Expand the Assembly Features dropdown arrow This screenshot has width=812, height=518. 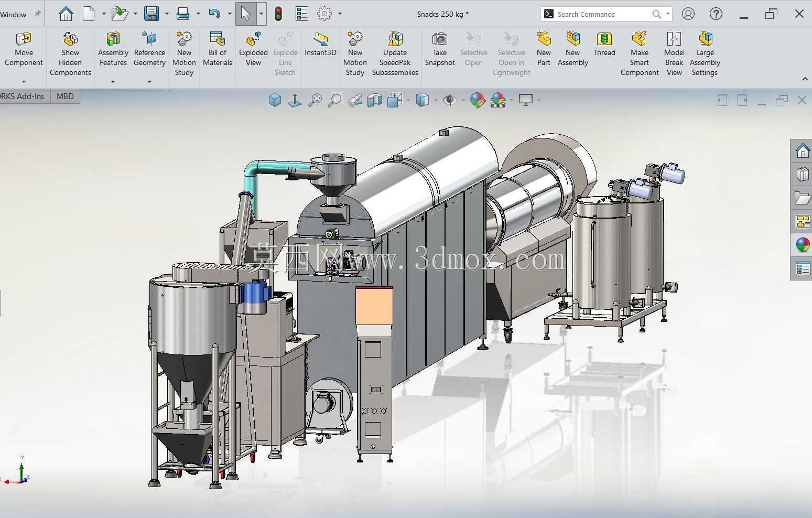pos(113,81)
